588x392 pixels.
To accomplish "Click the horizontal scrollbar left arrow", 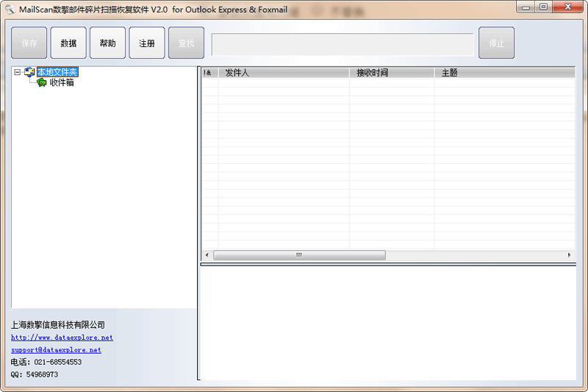I will (x=207, y=255).
